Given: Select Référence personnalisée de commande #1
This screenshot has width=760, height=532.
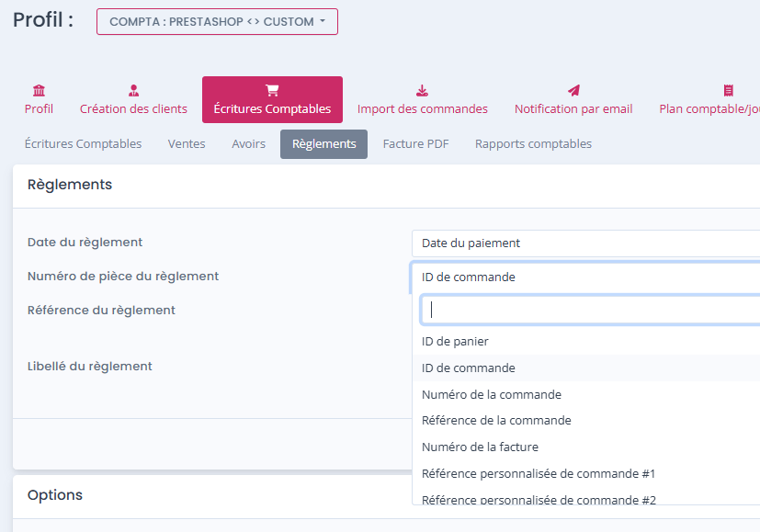Looking at the screenshot, I should pyautogui.click(x=586, y=473).
